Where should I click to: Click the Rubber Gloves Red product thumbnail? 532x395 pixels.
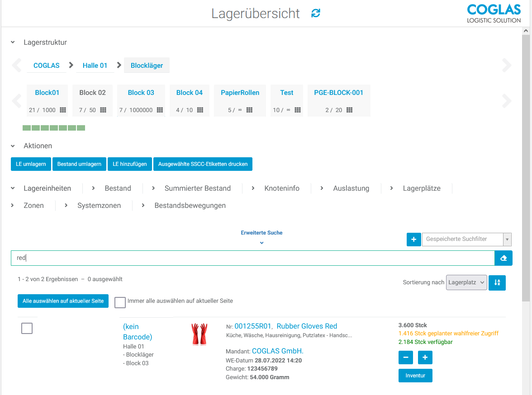(199, 334)
